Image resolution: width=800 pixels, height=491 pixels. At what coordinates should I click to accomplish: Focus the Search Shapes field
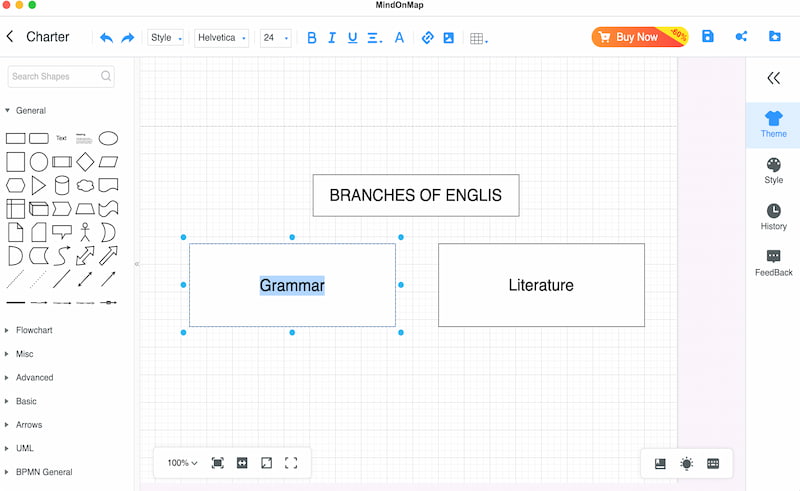point(61,77)
